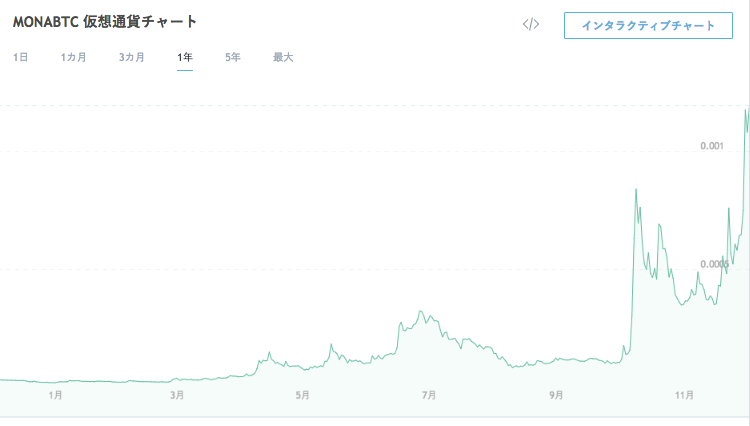
Task: Click the MONABTC 仮想通貨チャート title
Action: (x=105, y=21)
